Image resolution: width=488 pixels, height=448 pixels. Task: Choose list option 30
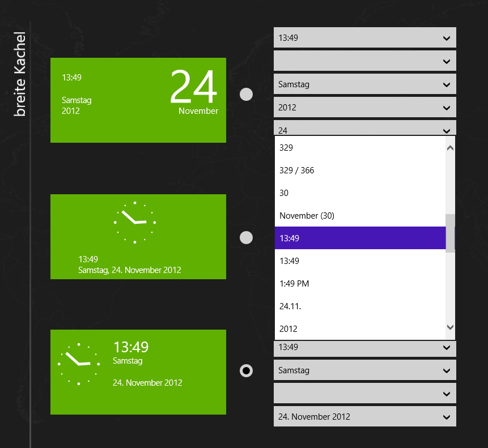(x=360, y=193)
